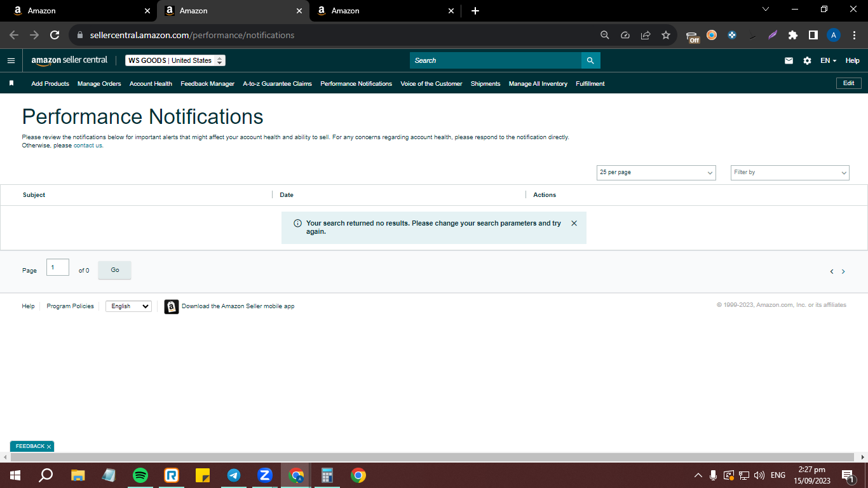Screen dimensions: 868x488
Task: Open the tab search chevron
Action: [x=765, y=10]
